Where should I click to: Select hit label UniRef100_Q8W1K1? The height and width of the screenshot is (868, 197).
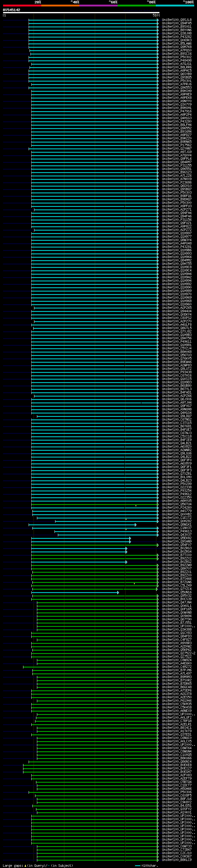(176, 525)
